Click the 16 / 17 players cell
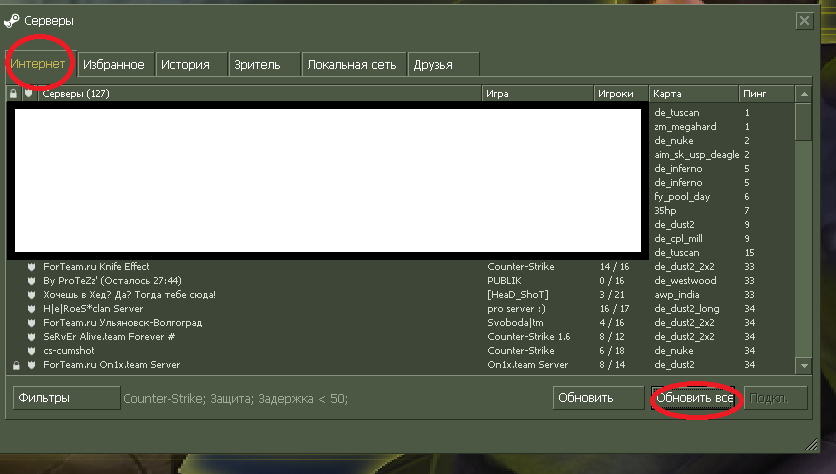836x474 pixels. pyautogui.click(x=614, y=309)
